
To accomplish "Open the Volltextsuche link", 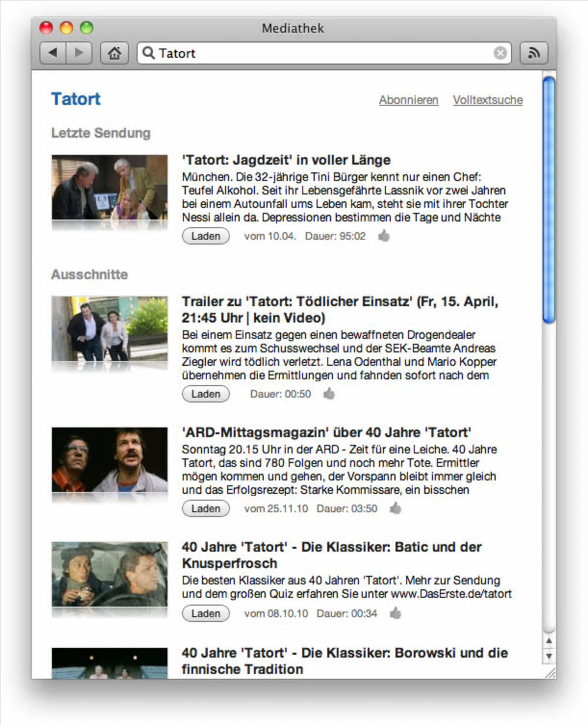I will click(x=488, y=100).
